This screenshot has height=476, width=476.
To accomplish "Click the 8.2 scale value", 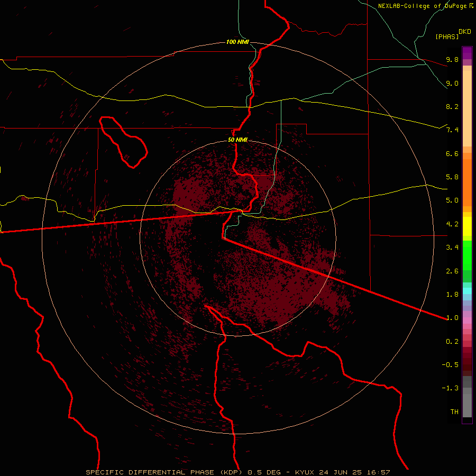I will point(452,106).
